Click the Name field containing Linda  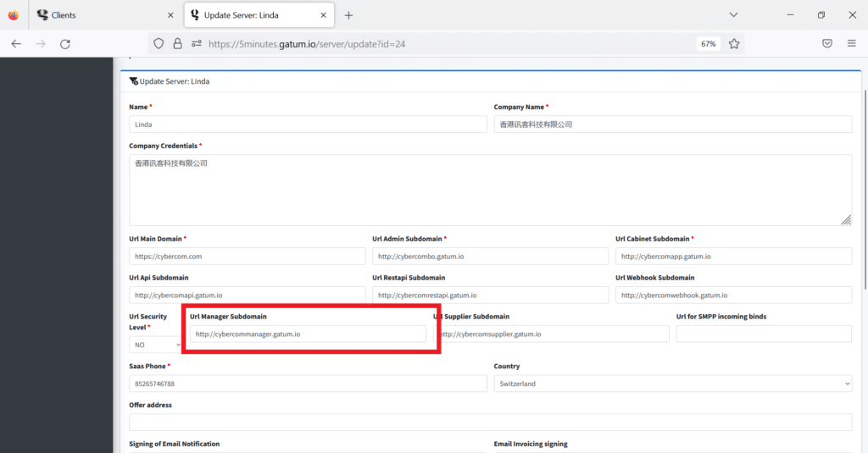pyautogui.click(x=308, y=124)
